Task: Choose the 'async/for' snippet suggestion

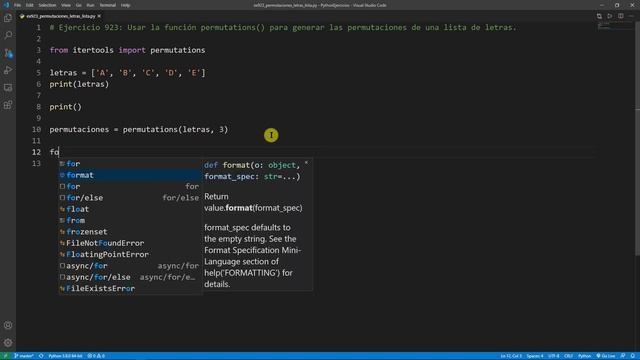Action: tap(130, 266)
